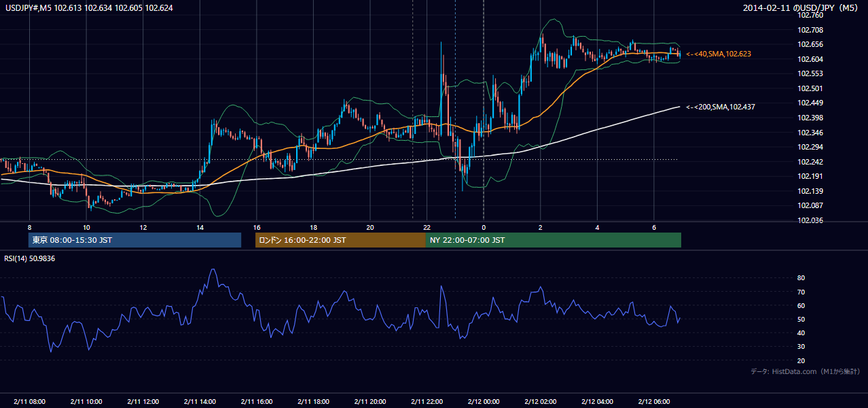868x408 pixels.
Task: Click price axis value 102.708
Action: [x=812, y=30]
